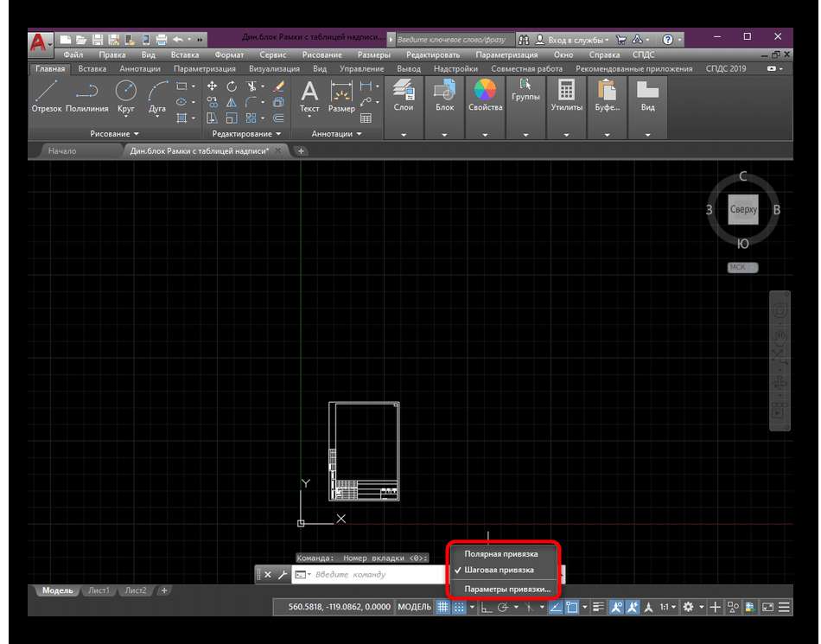Select the Отрезок line tool
Screen dimensions: 821x644
click(x=47, y=92)
